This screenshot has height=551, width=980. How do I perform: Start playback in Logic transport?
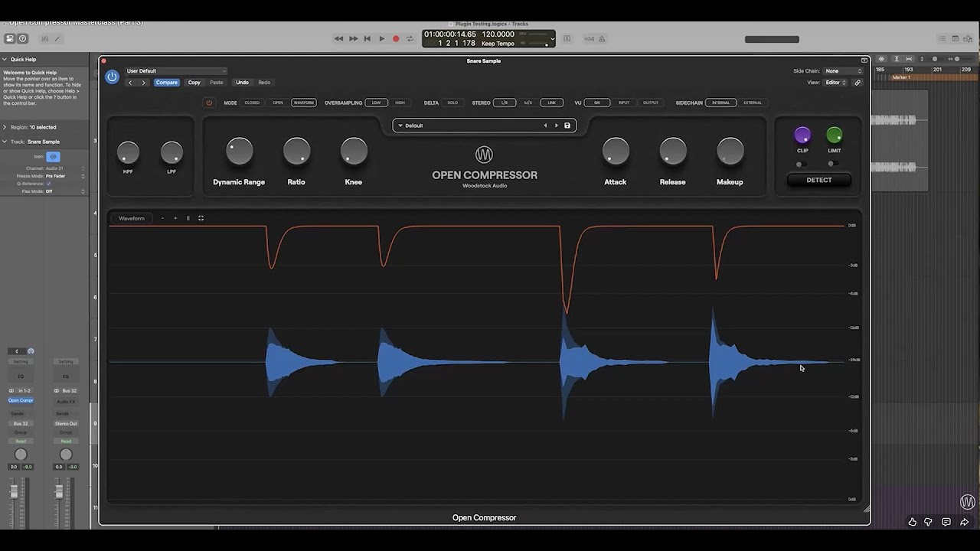click(x=381, y=38)
